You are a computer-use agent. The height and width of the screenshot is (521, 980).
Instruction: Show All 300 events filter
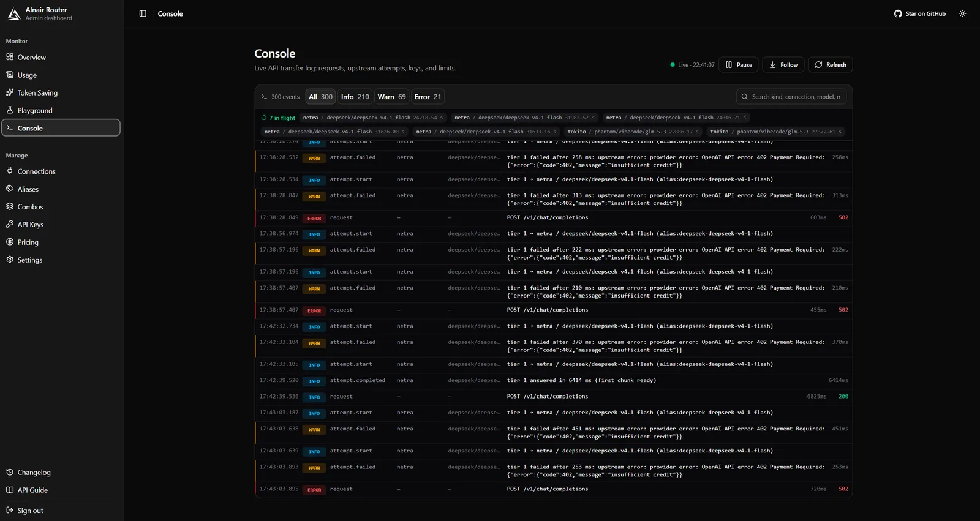pos(320,97)
